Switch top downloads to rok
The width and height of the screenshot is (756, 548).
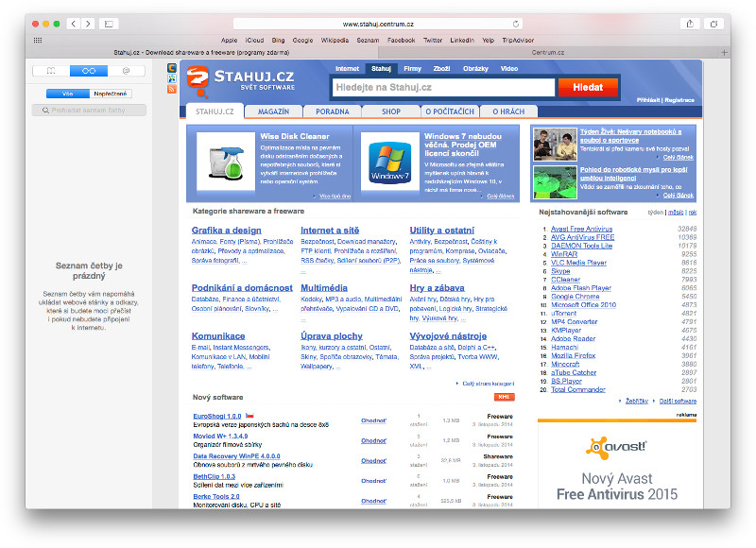tap(693, 213)
